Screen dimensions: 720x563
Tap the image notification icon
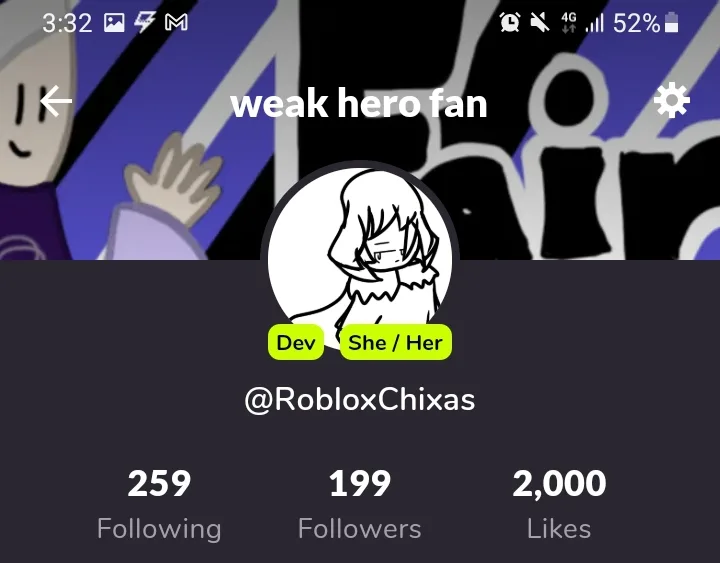pos(114,22)
